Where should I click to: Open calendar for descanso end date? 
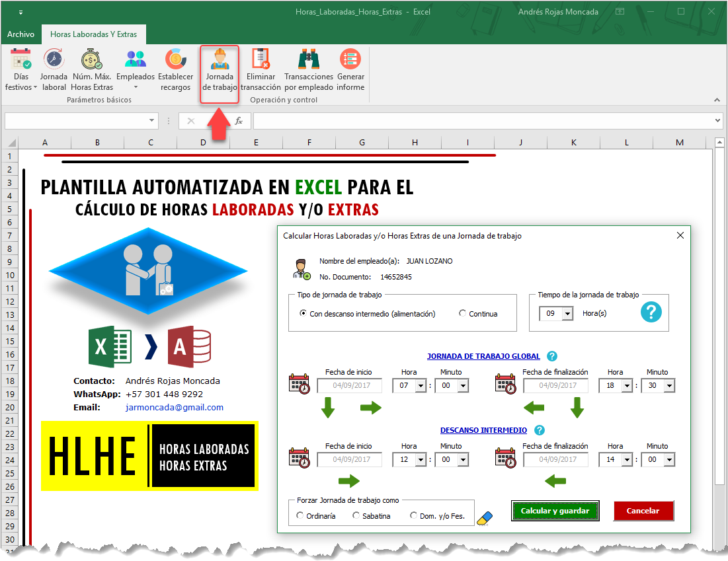click(x=505, y=458)
